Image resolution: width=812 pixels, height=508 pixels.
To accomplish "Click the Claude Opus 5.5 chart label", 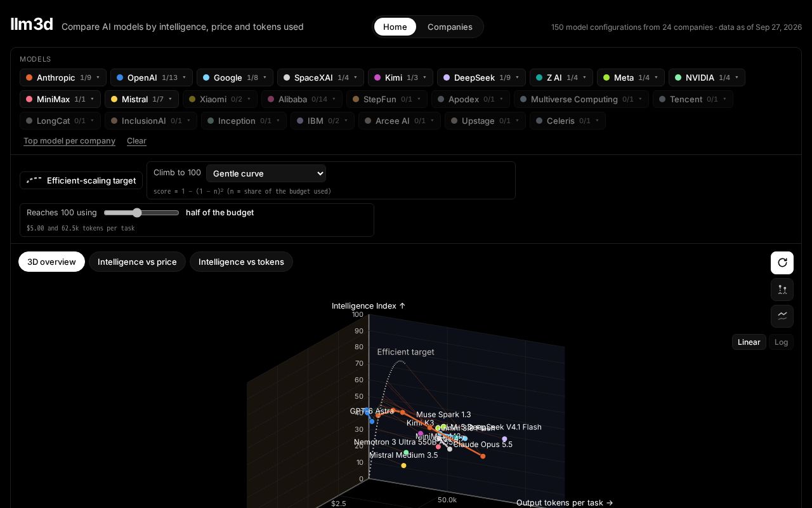I will coord(483,444).
